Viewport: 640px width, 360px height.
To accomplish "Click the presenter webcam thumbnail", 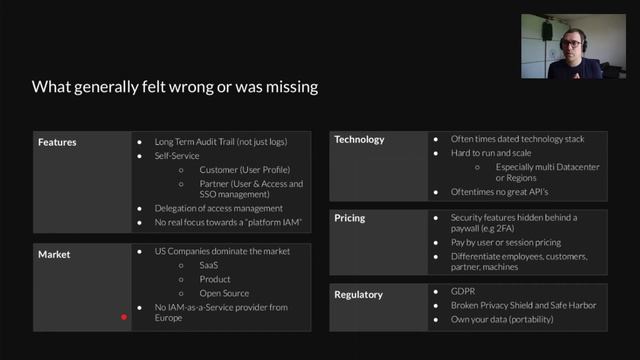I will click(573, 47).
